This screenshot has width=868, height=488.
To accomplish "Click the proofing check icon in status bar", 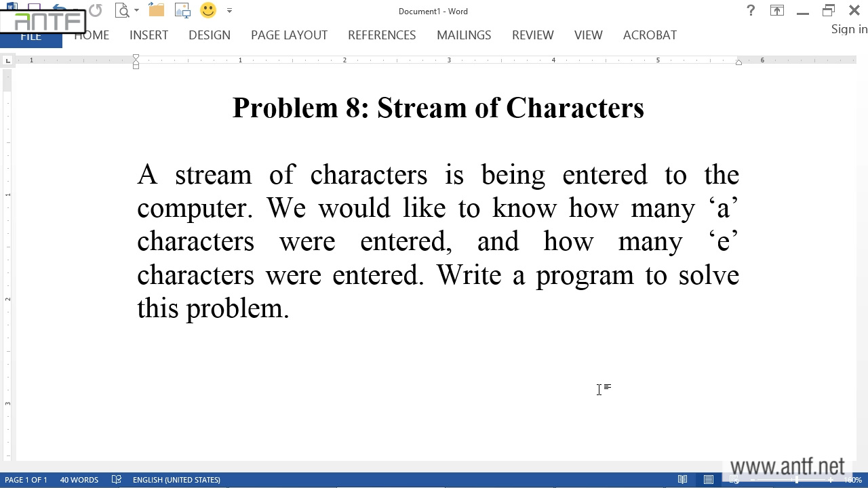I will [x=117, y=480].
